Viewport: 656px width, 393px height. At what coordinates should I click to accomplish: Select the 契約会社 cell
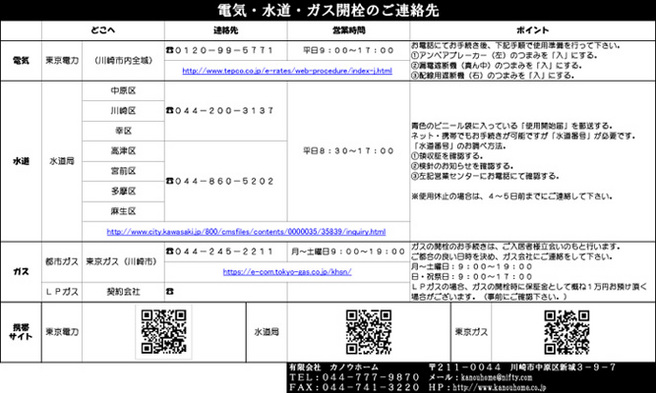pos(123,291)
